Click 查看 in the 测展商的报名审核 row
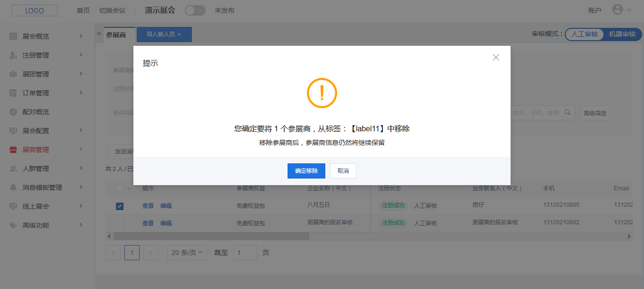The height and width of the screenshot is (289, 644). tap(148, 223)
